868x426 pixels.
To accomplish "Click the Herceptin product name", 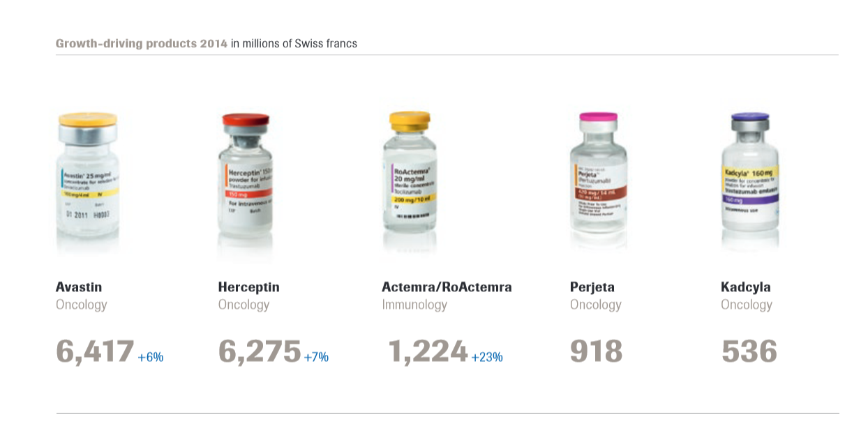I will [x=248, y=287].
